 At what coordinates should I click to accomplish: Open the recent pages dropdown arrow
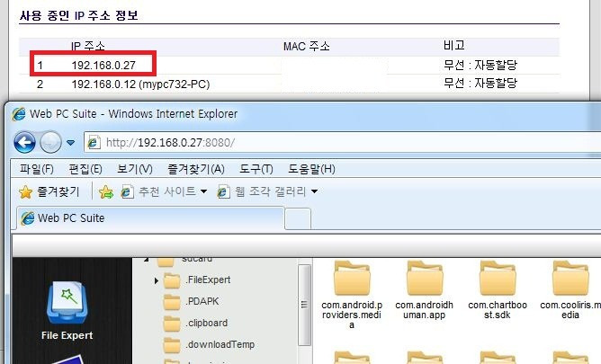pos(70,143)
